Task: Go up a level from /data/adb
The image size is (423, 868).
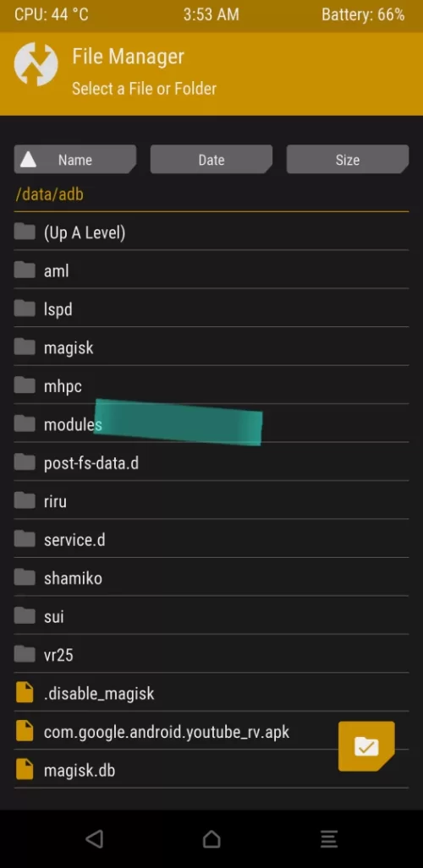Action: (211, 232)
